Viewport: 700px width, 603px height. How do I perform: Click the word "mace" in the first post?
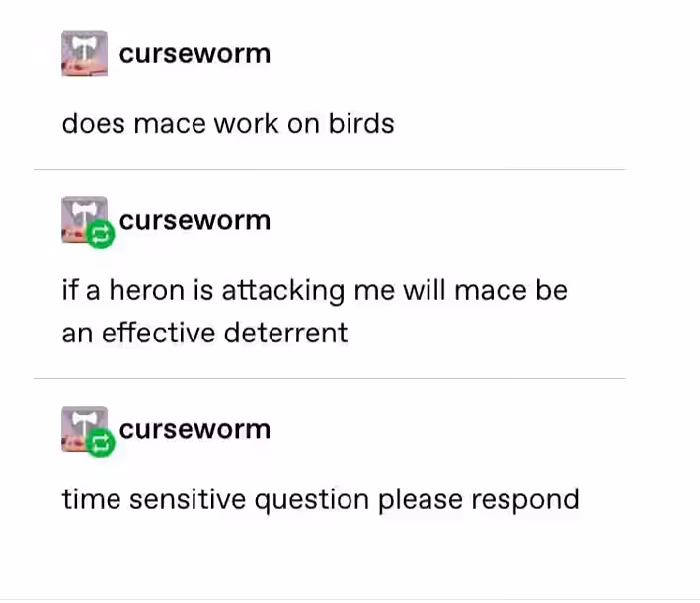click(x=169, y=124)
